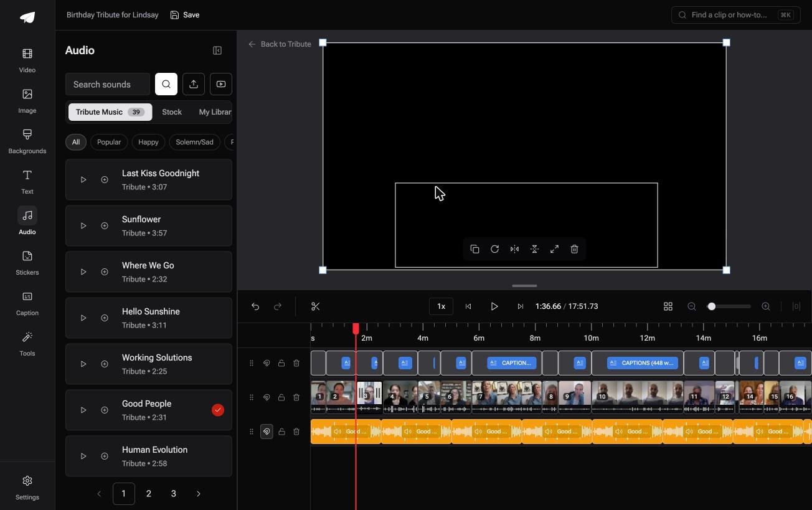Click the upload audio icon

194,84
